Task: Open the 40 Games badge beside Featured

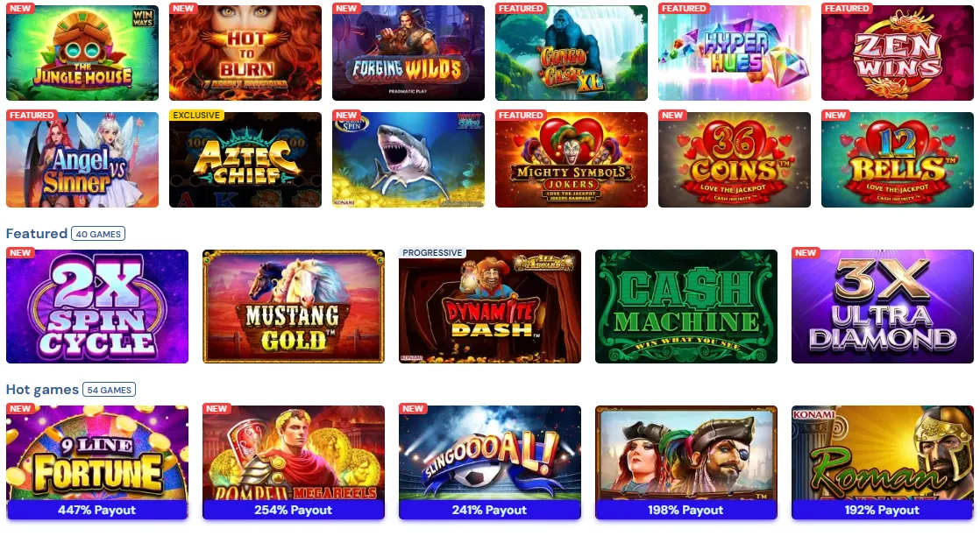Action: [x=98, y=234]
